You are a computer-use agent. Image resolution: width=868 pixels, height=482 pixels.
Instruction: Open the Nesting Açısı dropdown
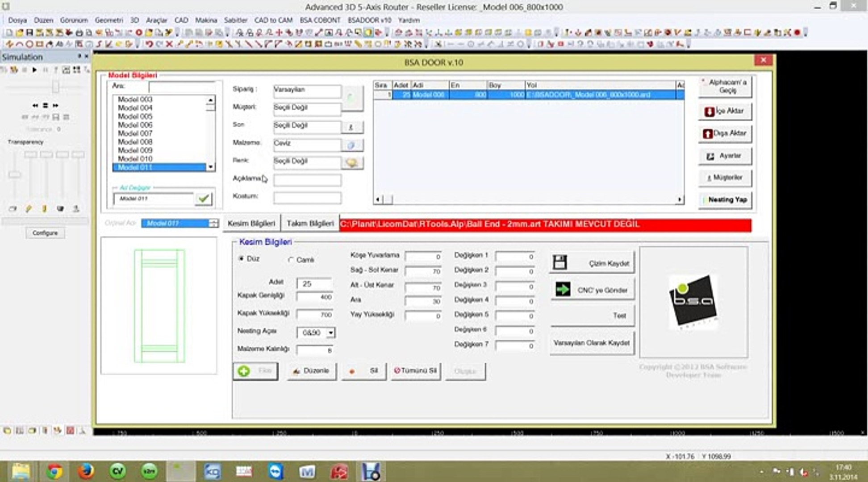331,333
